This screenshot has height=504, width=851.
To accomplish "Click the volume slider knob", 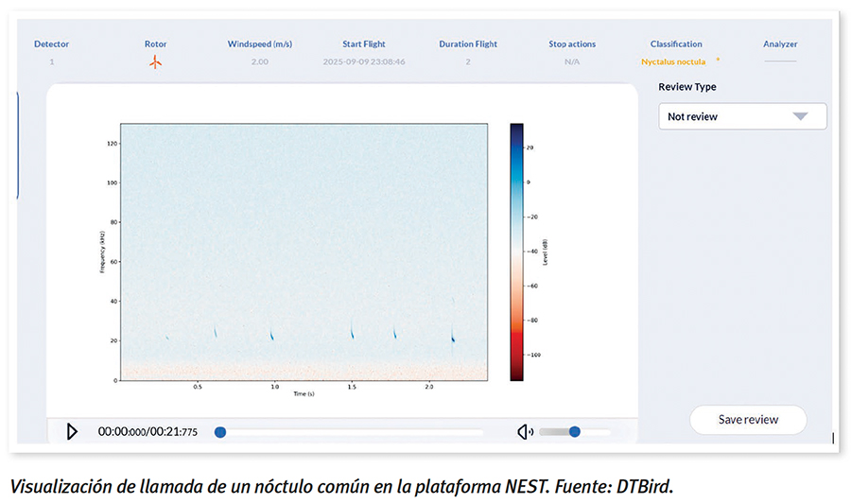I will (x=575, y=432).
